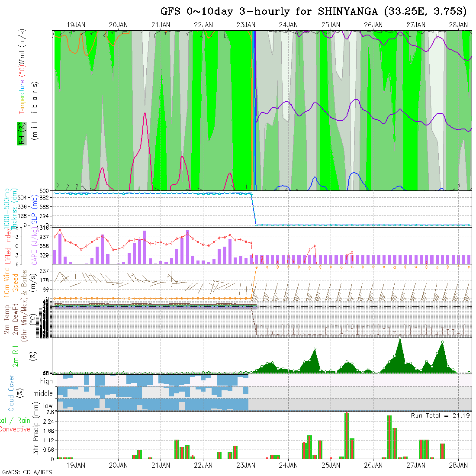Click the Cloud Cover axis label

(x=11, y=393)
